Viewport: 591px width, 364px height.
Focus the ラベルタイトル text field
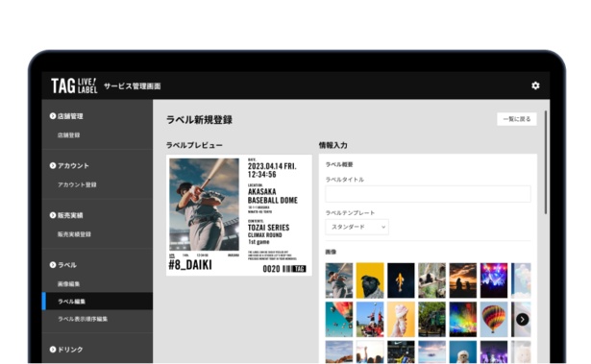pyautogui.click(x=428, y=194)
